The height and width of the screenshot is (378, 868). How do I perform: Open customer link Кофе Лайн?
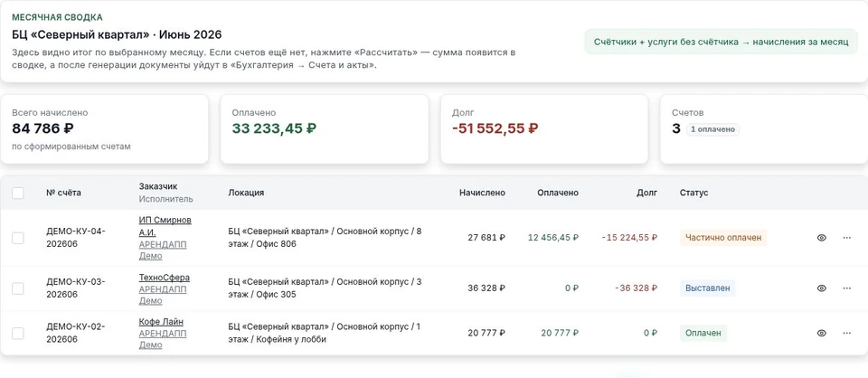pos(161,322)
